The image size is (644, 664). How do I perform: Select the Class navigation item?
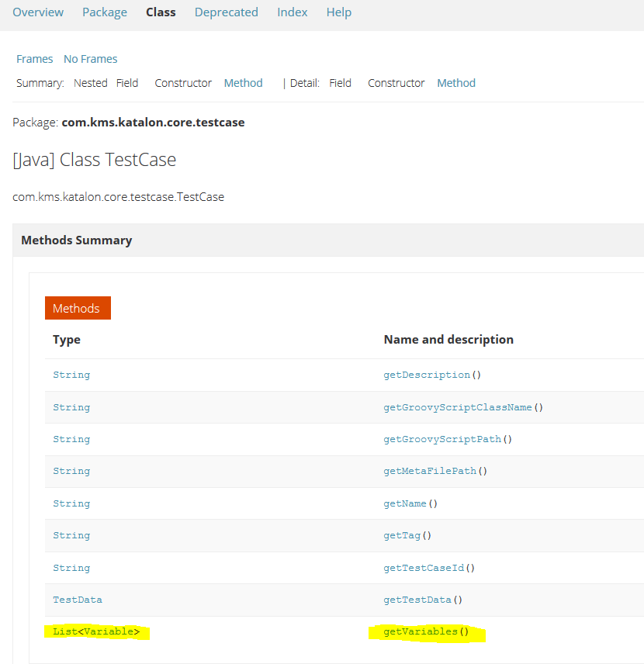[x=161, y=12]
